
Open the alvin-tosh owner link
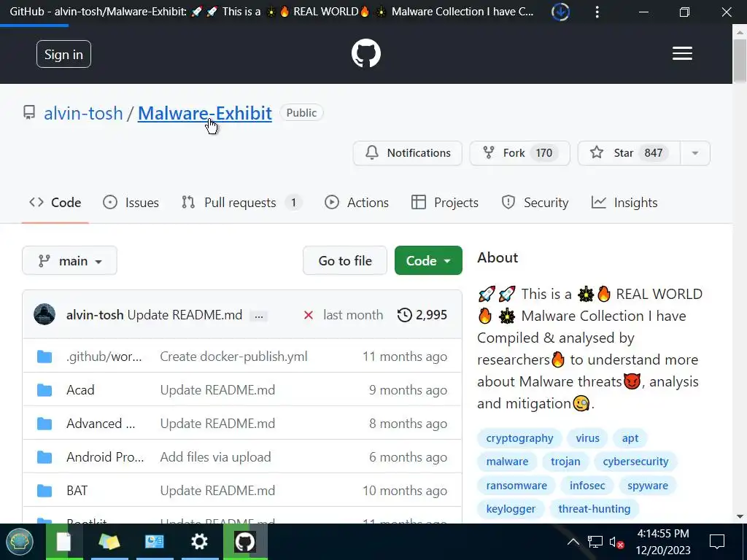click(x=83, y=113)
